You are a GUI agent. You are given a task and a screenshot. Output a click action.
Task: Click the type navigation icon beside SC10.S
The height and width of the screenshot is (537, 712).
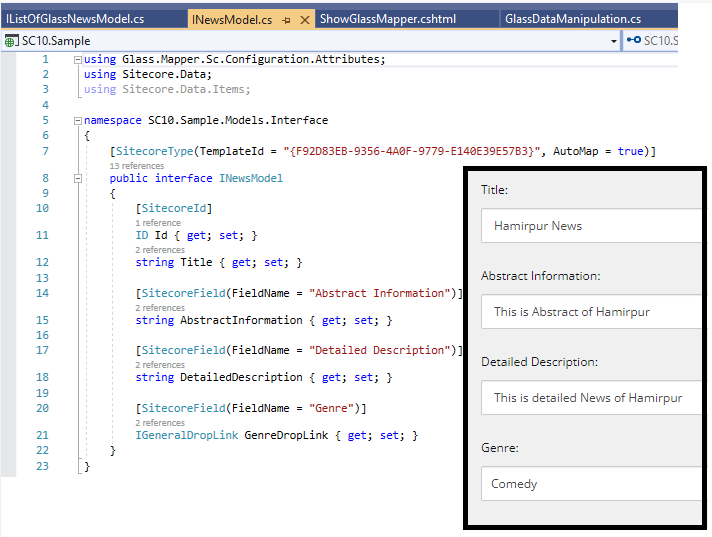click(x=633, y=40)
